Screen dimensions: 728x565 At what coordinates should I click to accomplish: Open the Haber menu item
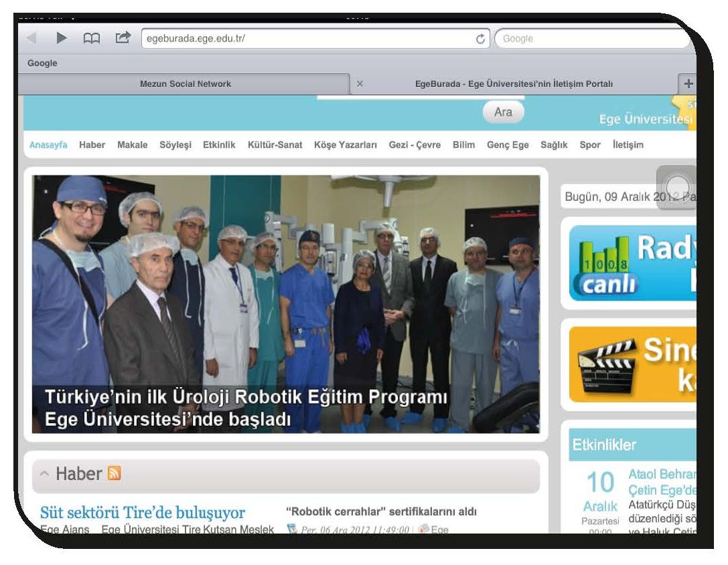click(92, 145)
